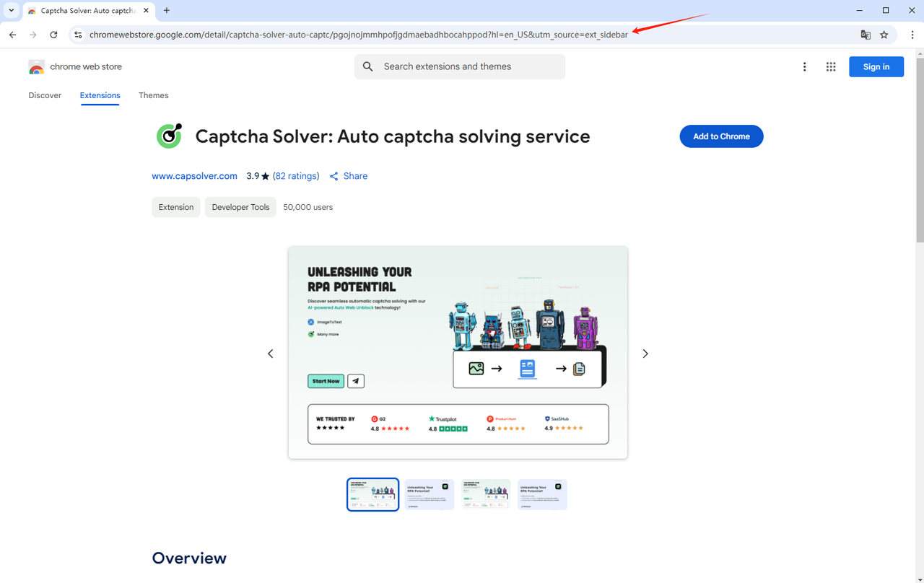Viewport: 924px width, 583px height.
Task: Click the browser forward arrow
Action: coord(33,35)
